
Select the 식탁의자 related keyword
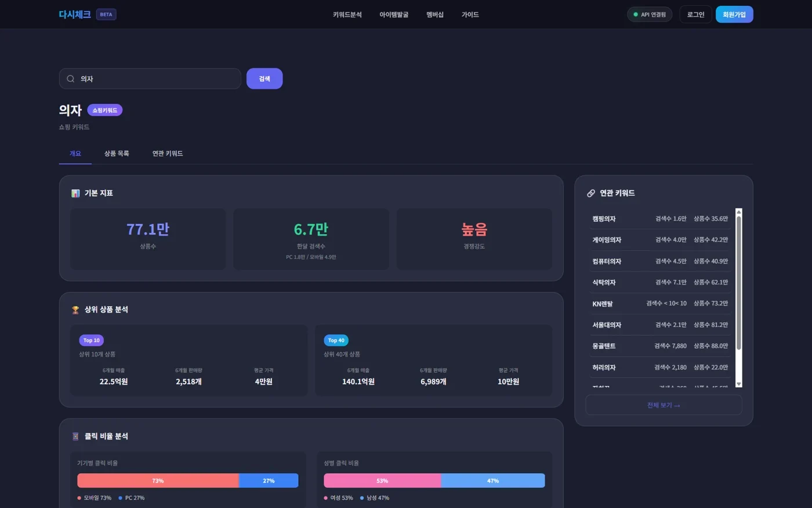click(x=660, y=282)
